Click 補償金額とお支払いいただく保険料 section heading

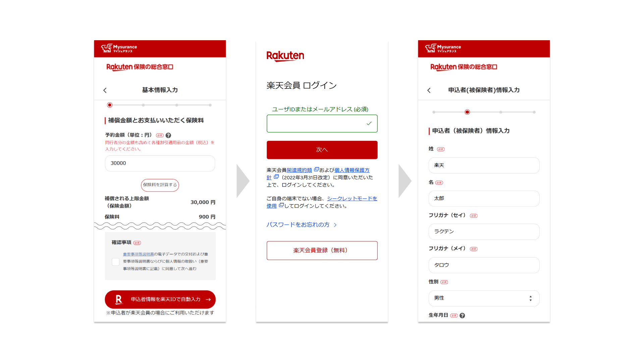point(156,120)
